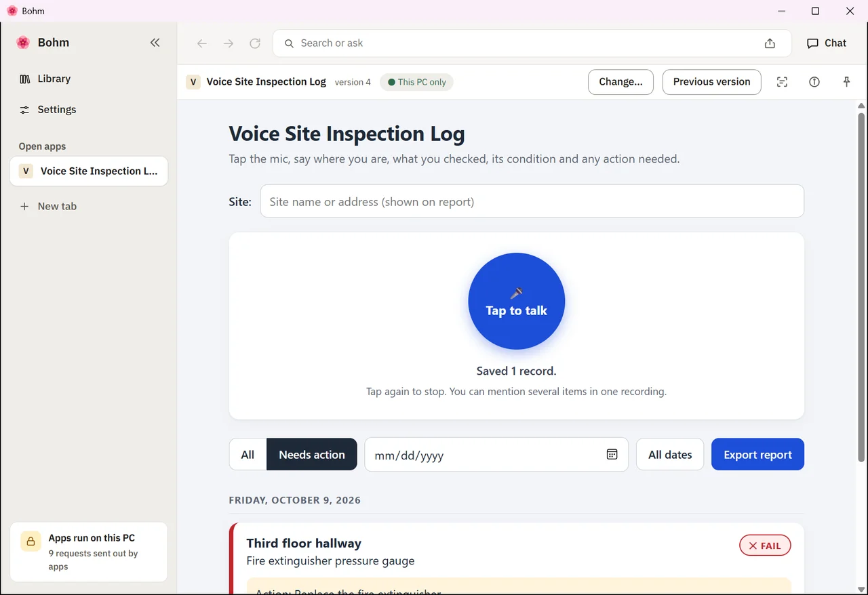Click the Saved 1 record. status text
The width and height of the screenshot is (868, 595).
[517, 371]
